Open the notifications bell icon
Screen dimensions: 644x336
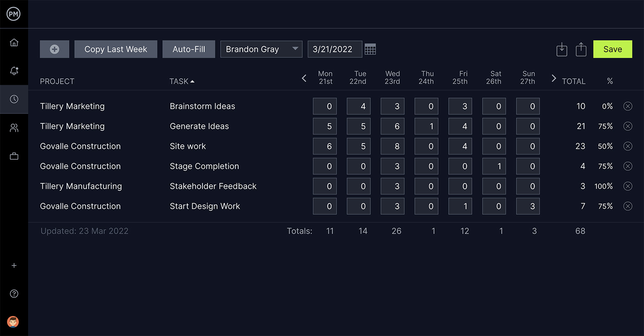(x=14, y=71)
